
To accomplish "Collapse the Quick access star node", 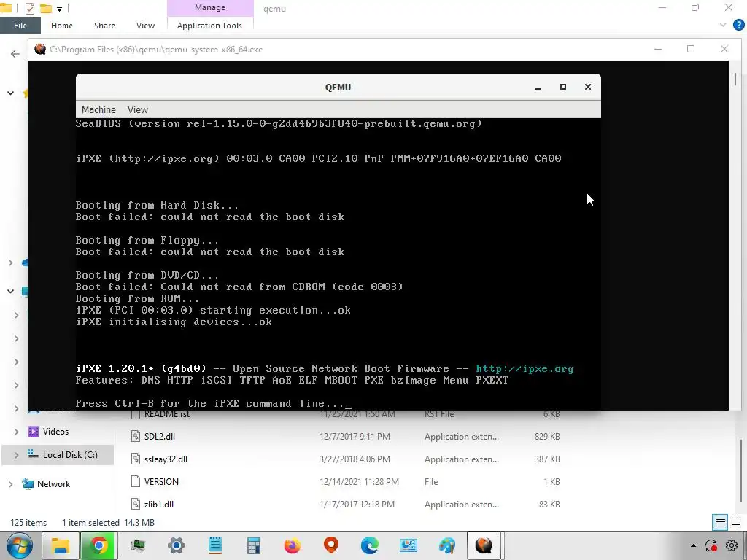I will [x=10, y=93].
